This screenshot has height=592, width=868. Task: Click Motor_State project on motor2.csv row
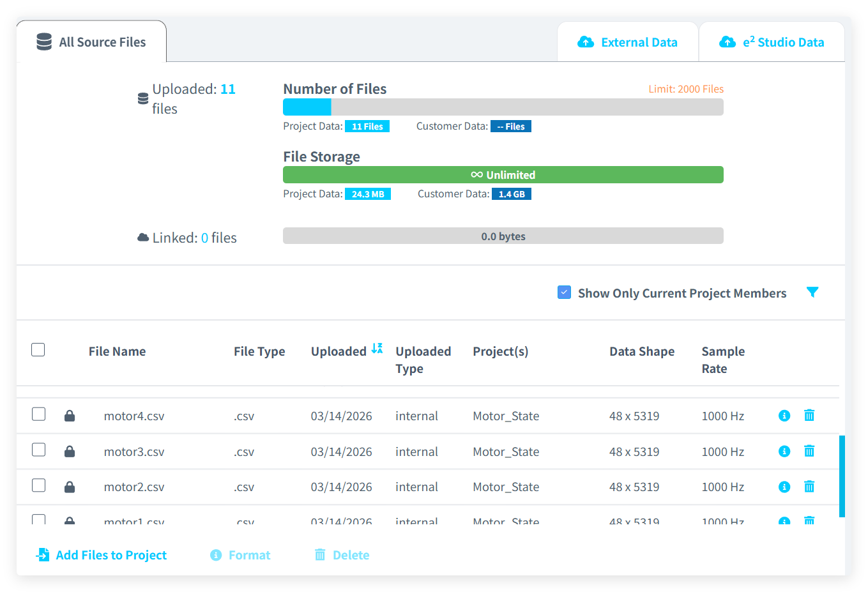pos(506,487)
